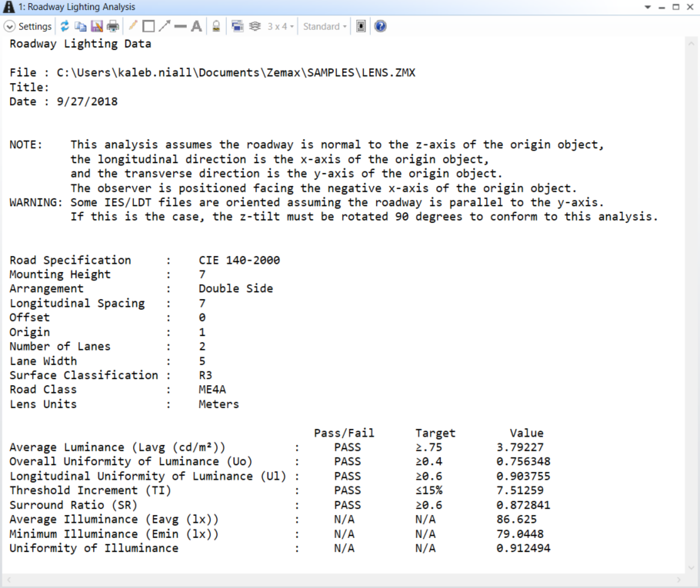The height and width of the screenshot is (588, 700).
Task: Click the Copy to clipboard icon
Action: [x=81, y=26]
